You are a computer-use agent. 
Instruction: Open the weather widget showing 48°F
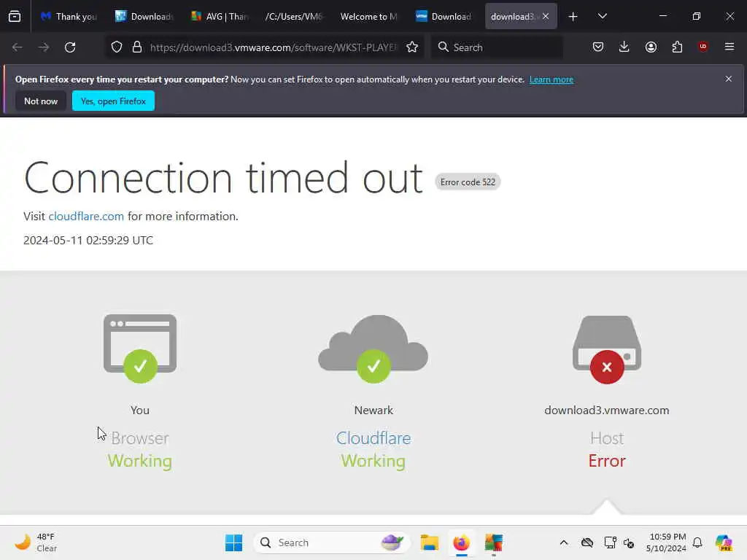click(36, 542)
